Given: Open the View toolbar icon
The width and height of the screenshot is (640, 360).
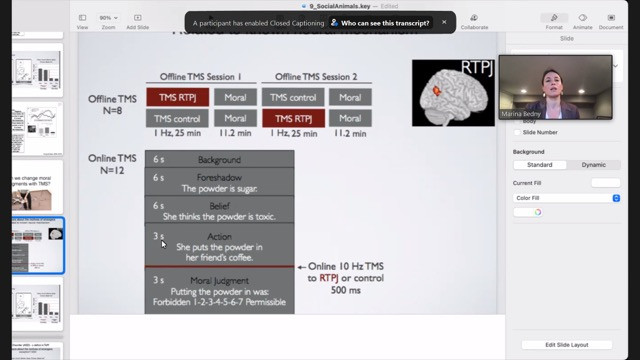Looking at the screenshot, I should pos(82,18).
